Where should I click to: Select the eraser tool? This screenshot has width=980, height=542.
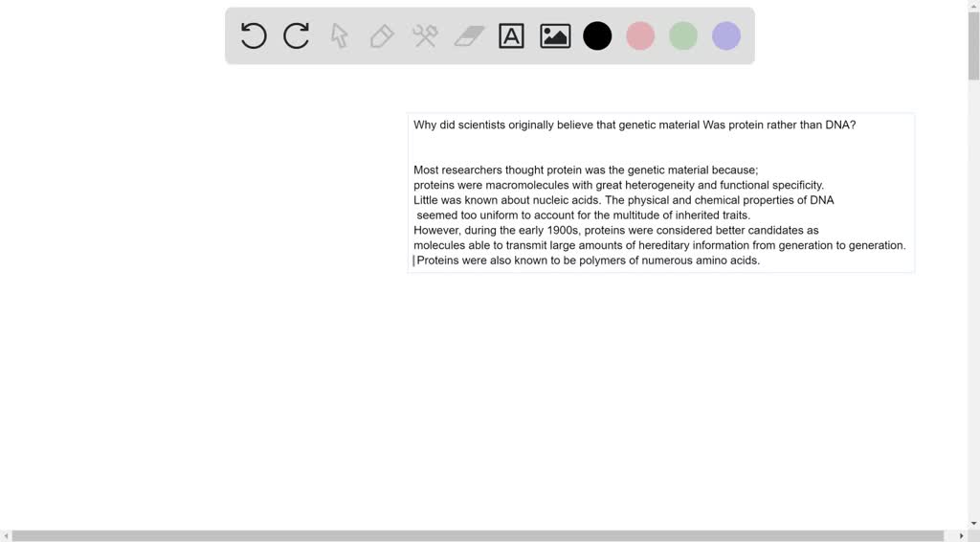coord(469,35)
